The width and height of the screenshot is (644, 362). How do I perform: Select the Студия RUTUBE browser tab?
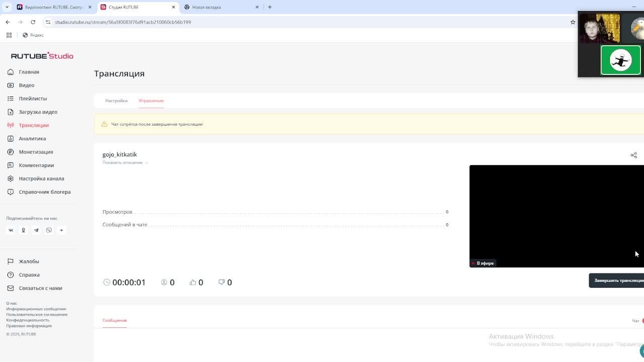[138, 7]
